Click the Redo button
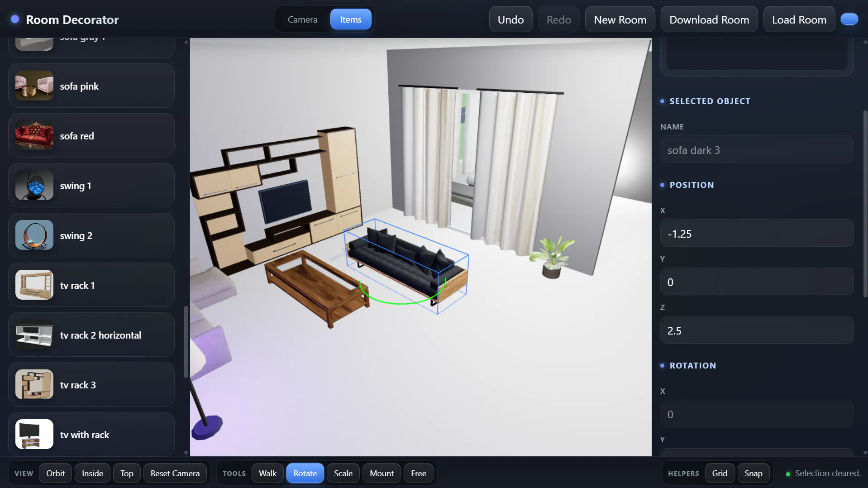 558,19
